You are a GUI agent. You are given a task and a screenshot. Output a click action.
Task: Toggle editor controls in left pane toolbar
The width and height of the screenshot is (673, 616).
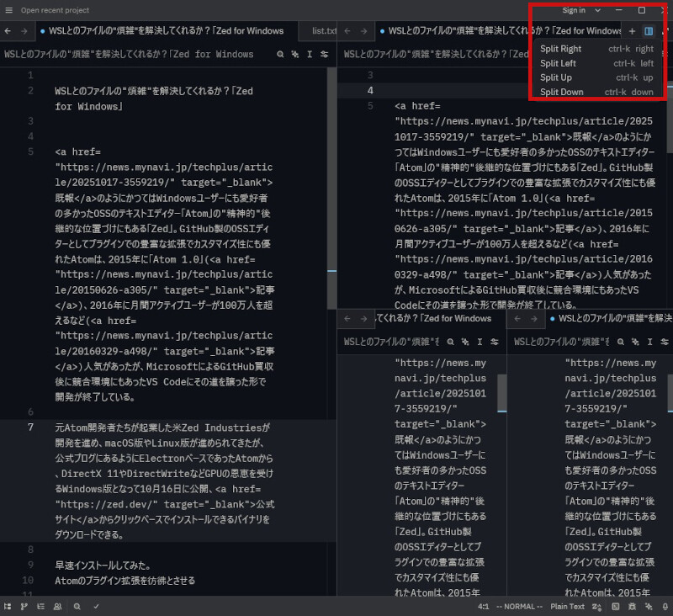click(326, 55)
